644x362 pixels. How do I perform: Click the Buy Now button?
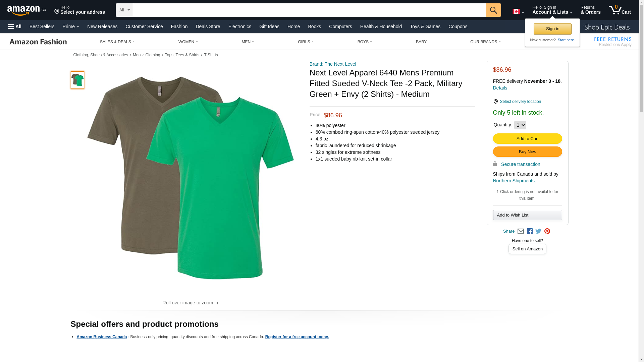[527, 152]
